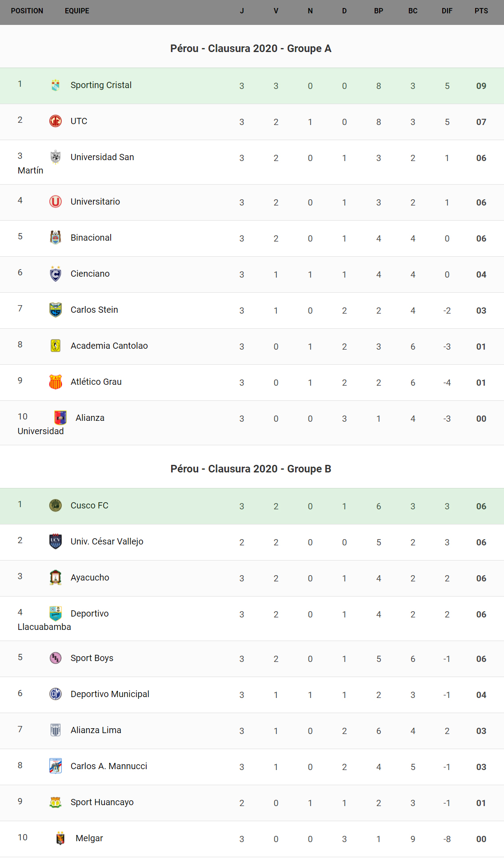Click the Alianza Lima striped crest

tap(55, 730)
